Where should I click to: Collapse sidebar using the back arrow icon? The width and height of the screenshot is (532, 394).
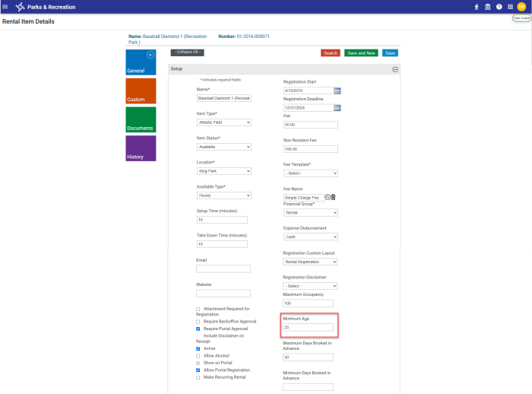coord(150,55)
